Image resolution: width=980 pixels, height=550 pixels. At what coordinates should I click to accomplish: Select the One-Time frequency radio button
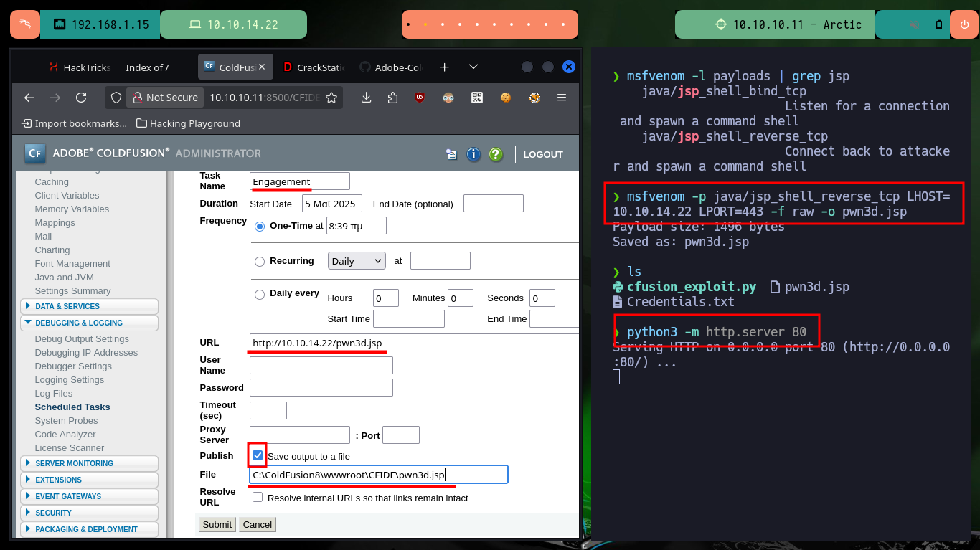tap(260, 226)
